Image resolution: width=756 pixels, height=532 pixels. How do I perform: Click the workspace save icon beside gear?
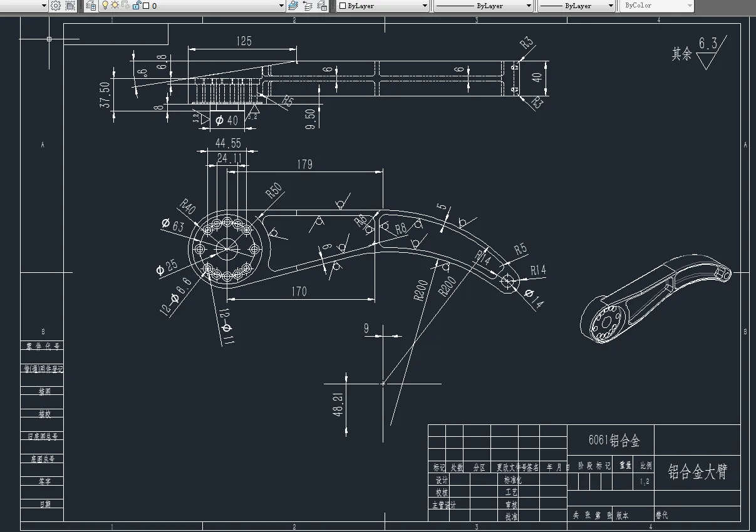[x=70, y=6]
